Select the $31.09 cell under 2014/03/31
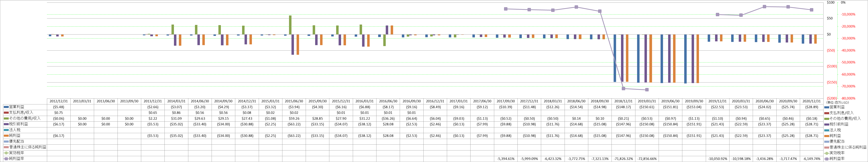The width and height of the screenshot is (868, 162). (x=176, y=118)
